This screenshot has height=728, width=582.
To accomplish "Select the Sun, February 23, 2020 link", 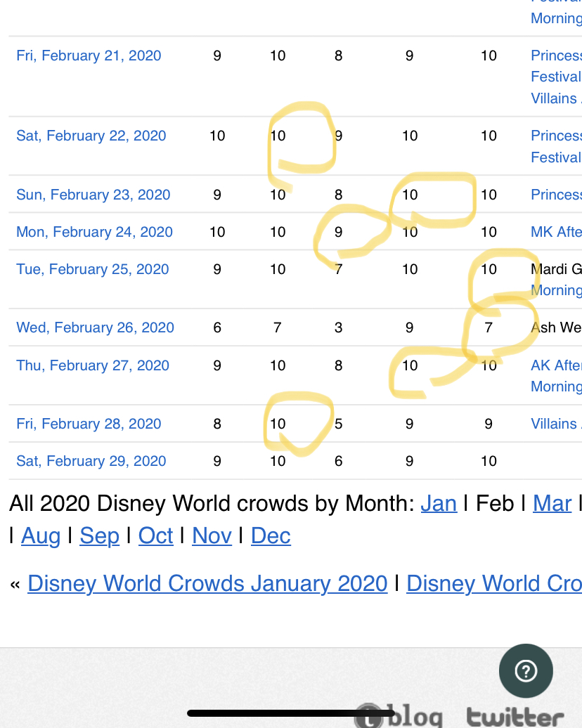I will 93,195.
